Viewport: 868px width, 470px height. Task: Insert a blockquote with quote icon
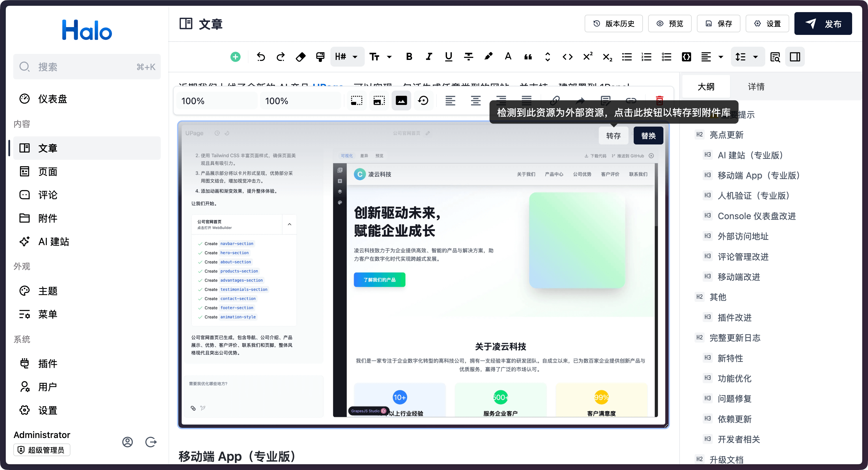(x=528, y=57)
